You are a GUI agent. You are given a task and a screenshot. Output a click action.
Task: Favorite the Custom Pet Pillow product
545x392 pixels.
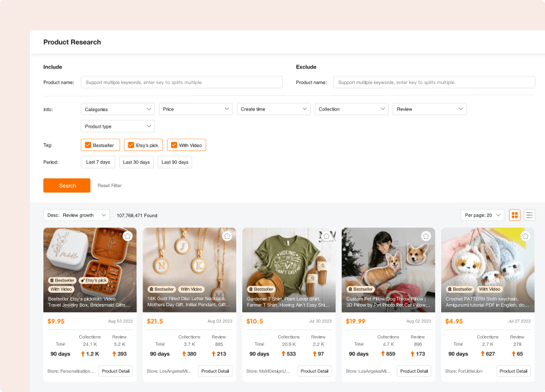426,236
